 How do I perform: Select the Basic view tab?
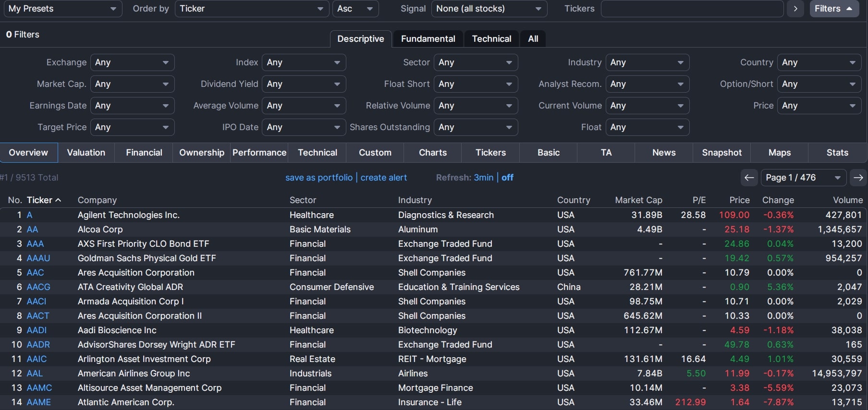(549, 153)
